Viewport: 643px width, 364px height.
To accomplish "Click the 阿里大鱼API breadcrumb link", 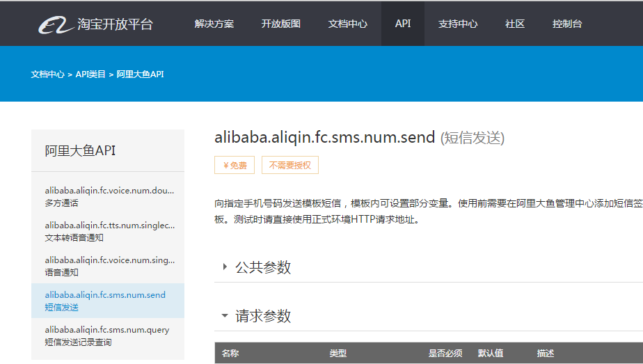I will click(x=140, y=74).
